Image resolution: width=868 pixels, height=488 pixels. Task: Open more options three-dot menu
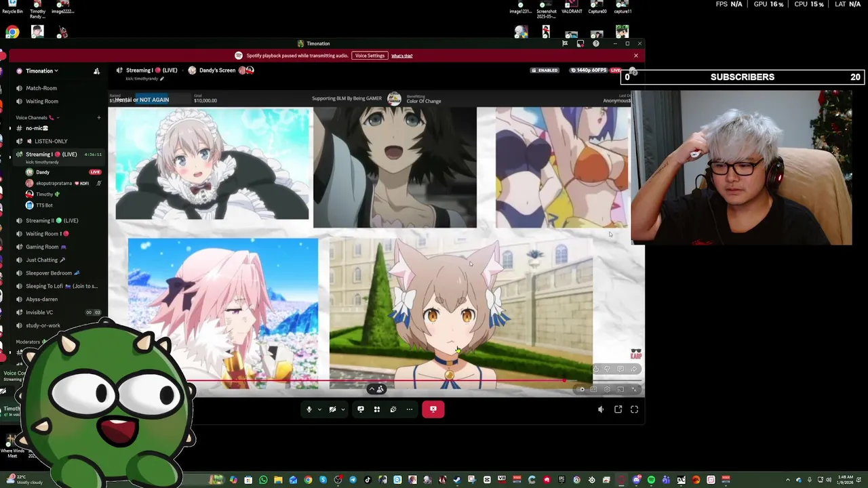tap(410, 409)
